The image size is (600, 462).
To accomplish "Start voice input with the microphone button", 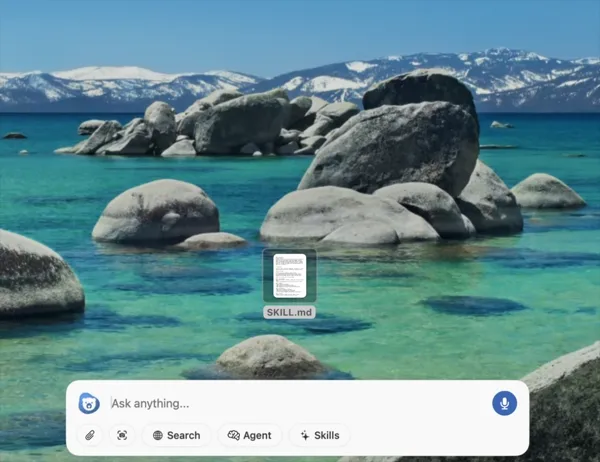I will click(504, 403).
